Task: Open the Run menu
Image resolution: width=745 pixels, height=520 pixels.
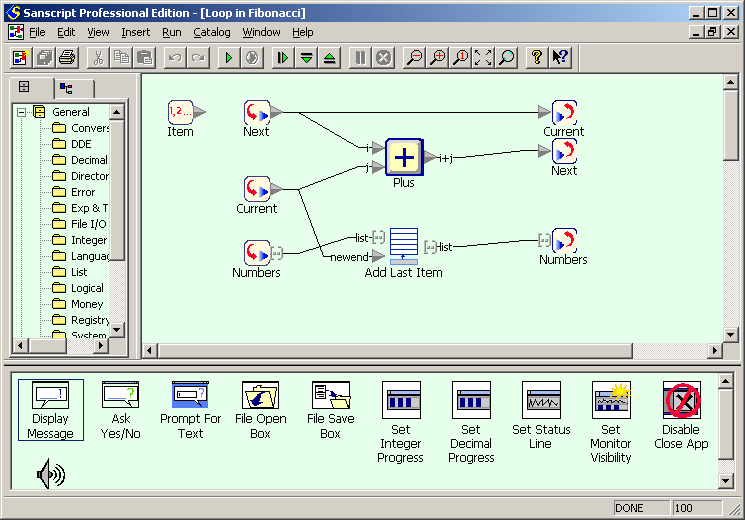Action: [172, 32]
